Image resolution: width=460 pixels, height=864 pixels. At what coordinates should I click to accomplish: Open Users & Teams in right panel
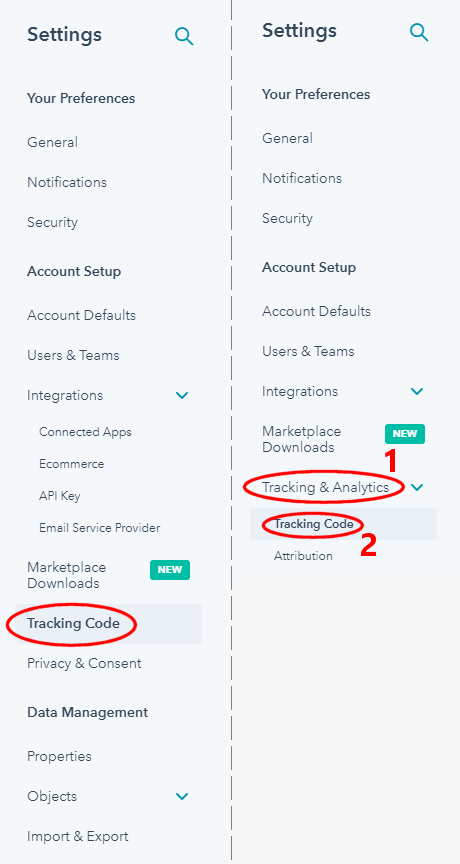pos(308,351)
